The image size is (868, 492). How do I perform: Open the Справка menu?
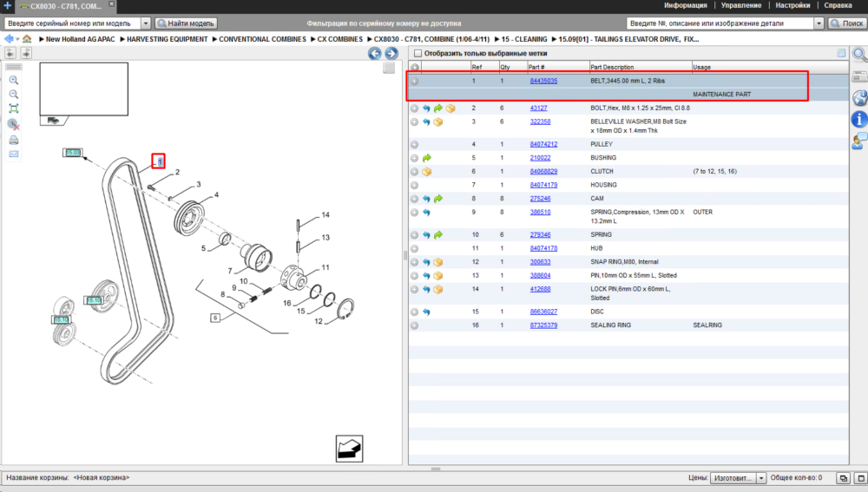point(838,5)
